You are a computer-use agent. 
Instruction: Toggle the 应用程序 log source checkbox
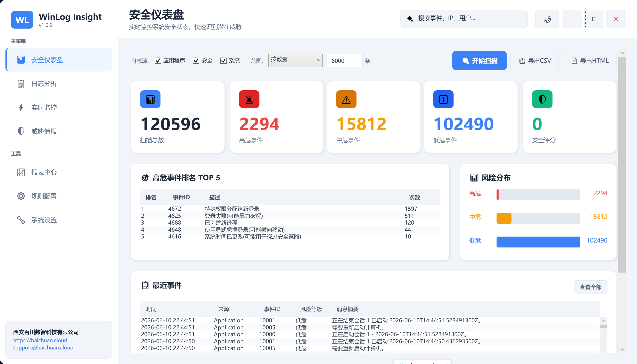click(158, 61)
